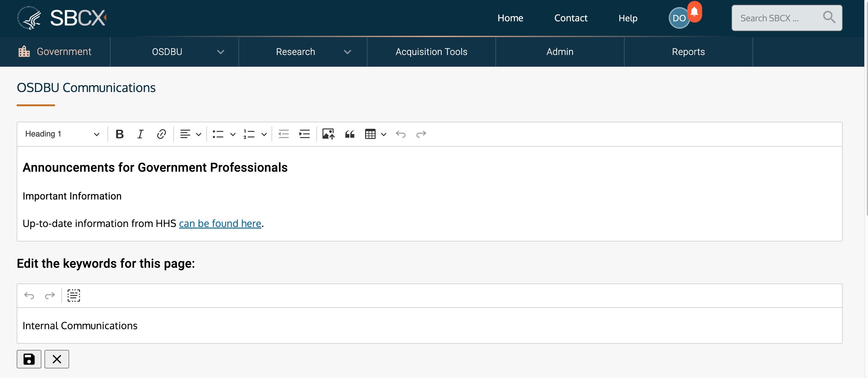Click Select All in keywords toolbar
This screenshot has width=868, height=378.
74,296
